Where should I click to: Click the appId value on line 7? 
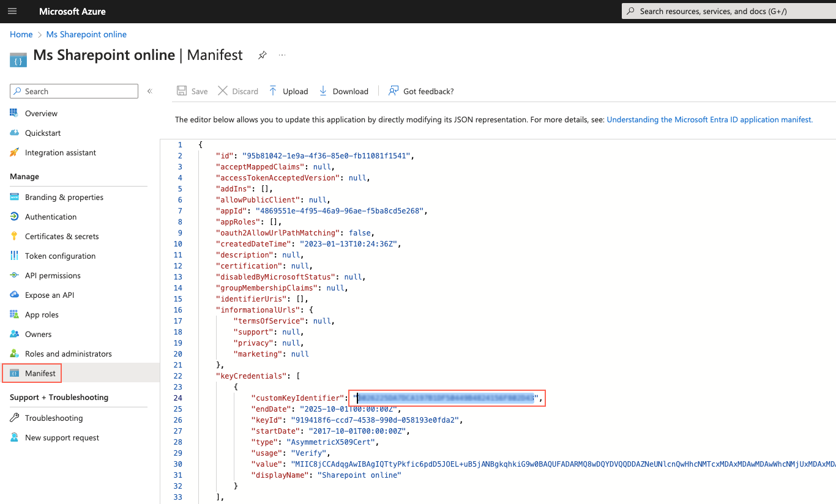click(x=340, y=211)
